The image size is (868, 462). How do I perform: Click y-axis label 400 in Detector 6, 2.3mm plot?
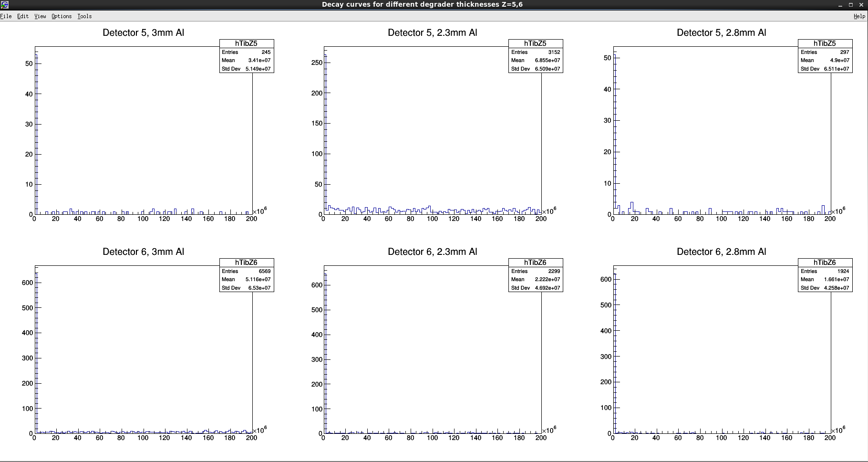(x=317, y=335)
